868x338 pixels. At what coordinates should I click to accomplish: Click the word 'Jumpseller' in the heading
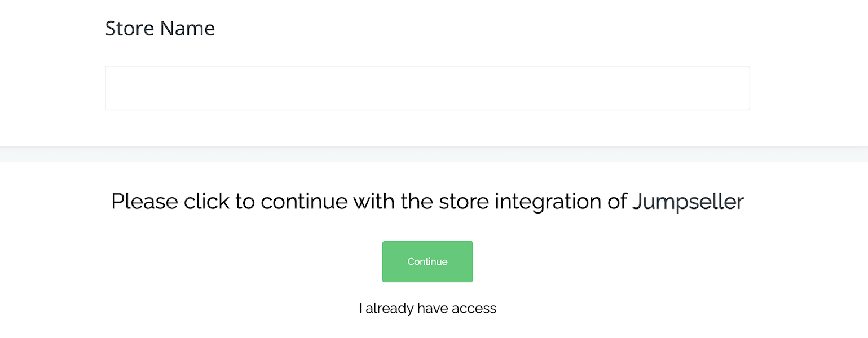pyautogui.click(x=688, y=201)
